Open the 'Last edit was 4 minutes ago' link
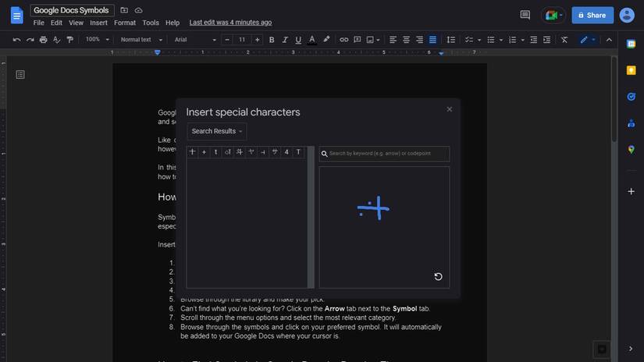The height and width of the screenshot is (362, 644). [x=230, y=23]
